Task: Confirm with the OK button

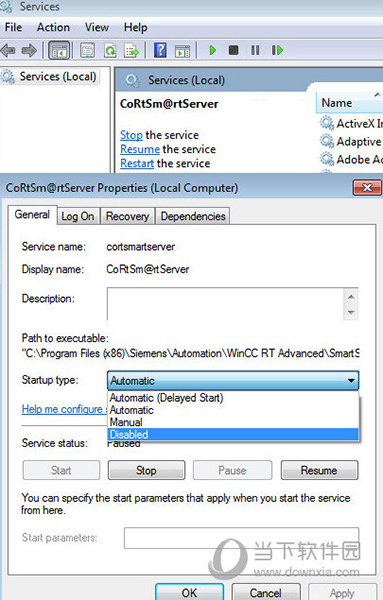Action: point(189,592)
